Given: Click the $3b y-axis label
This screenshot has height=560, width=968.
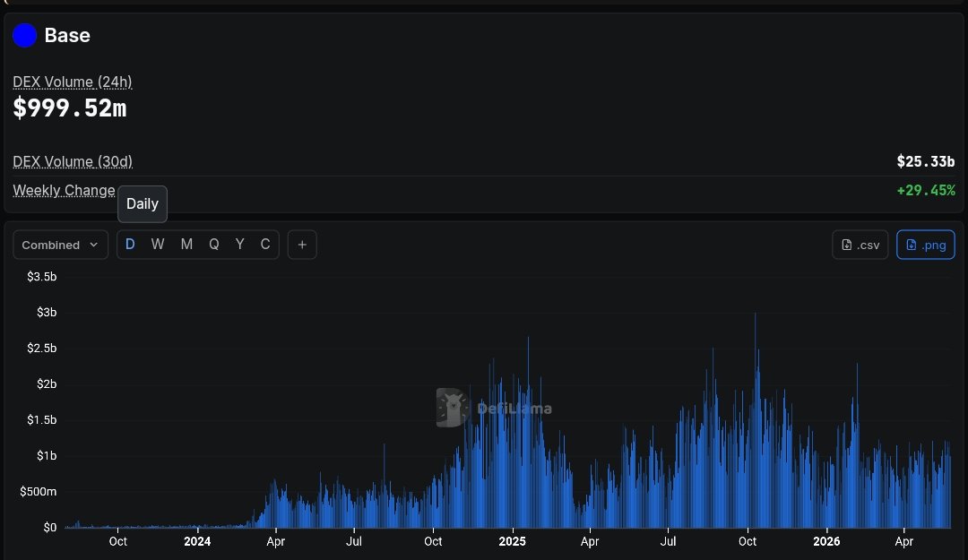Looking at the screenshot, I should point(47,313).
